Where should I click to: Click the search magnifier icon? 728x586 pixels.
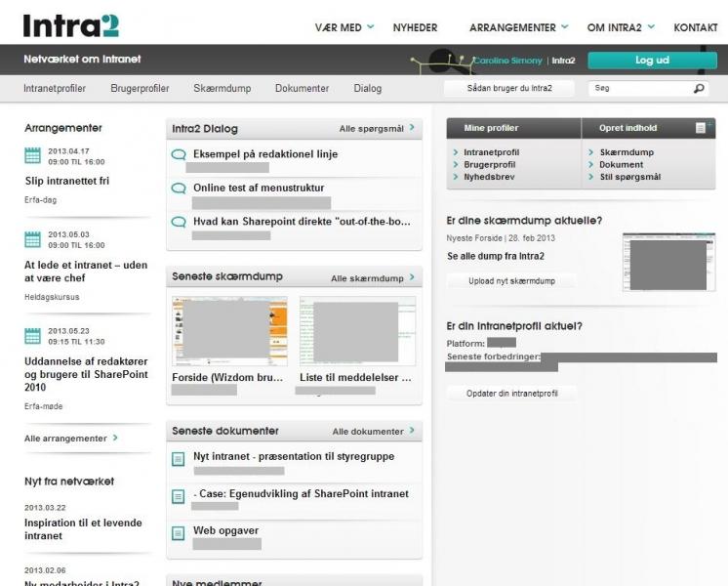click(699, 89)
